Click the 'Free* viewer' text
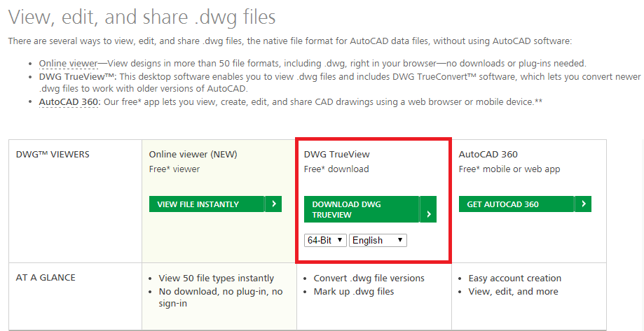The width and height of the screenshot is (644, 331). (x=174, y=169)
